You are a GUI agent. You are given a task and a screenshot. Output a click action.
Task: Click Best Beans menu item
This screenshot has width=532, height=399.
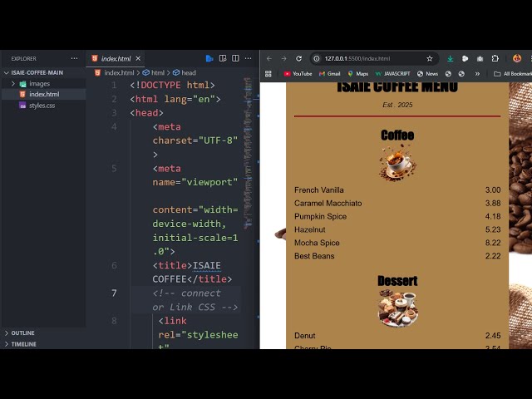(x=314, y=256)
